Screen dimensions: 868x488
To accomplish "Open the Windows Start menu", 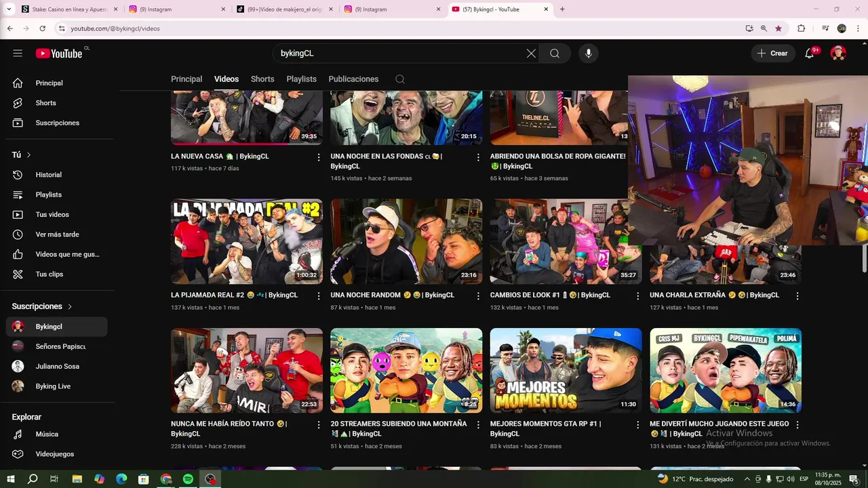I will tap(11, 479).
